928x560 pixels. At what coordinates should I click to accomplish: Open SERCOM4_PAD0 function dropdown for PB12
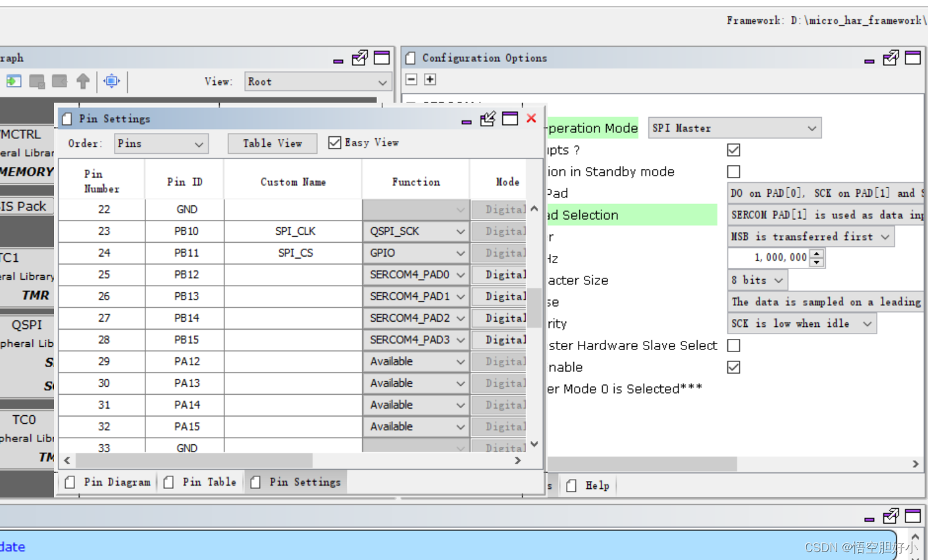click(x=416, y=275)
